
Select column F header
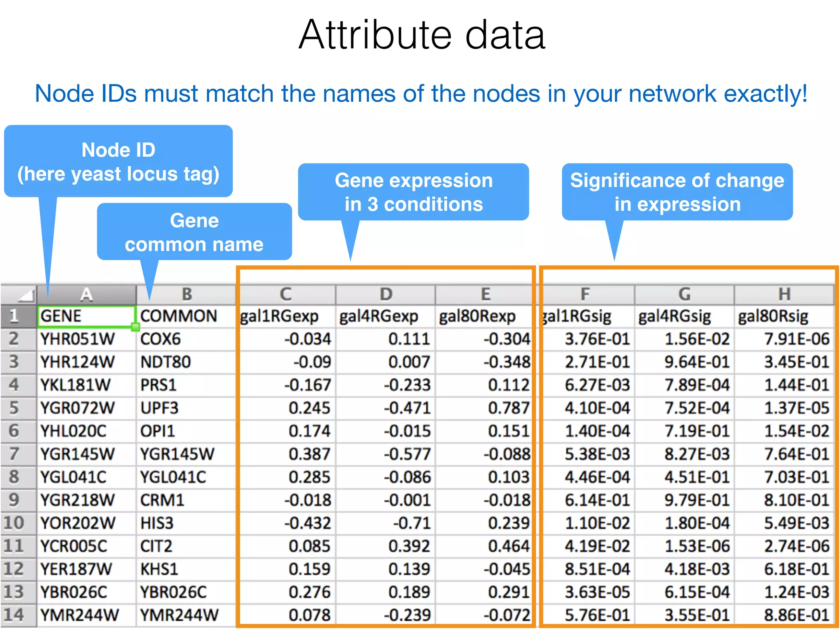pyautogui.click(x=585, y=294)
